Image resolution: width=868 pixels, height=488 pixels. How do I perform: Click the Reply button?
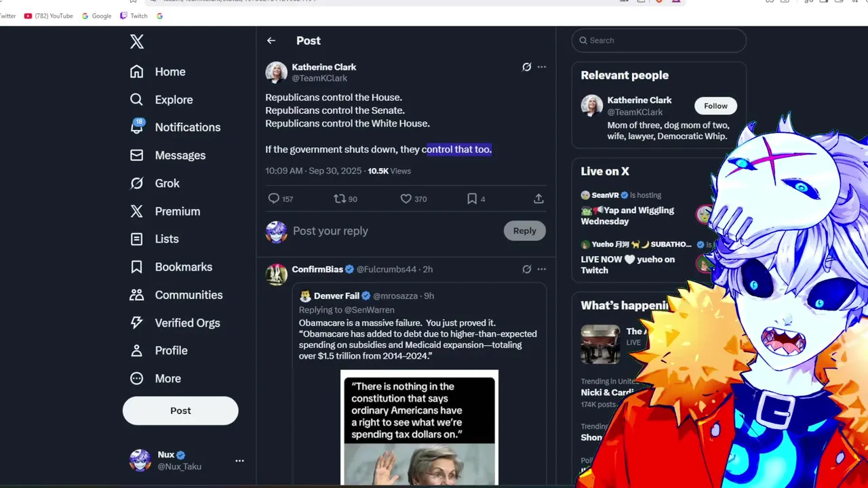click(524, 230)
